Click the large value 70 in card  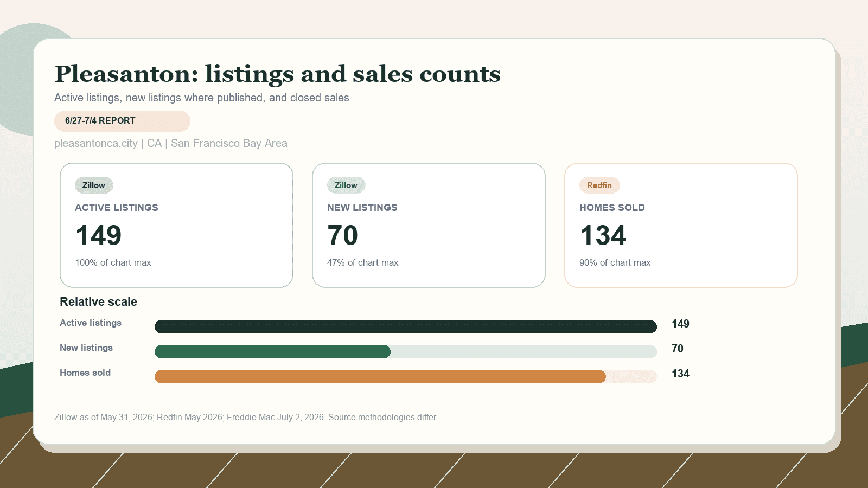(x=342, y=235)
